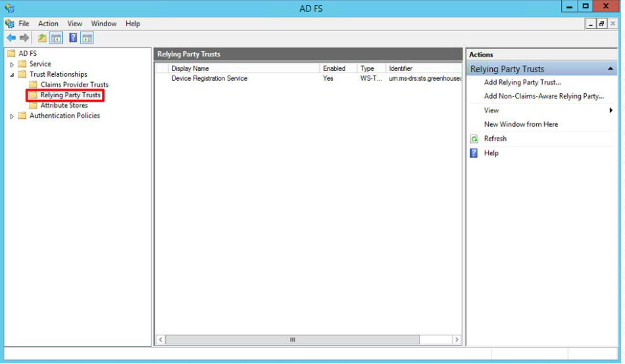Click the MMC icon beside File menu
625x364 pixels.
[x=10, y=24]
